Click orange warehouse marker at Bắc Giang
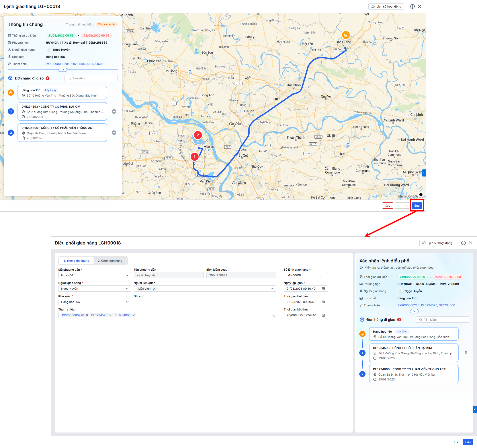Screen dimensions: 477x448 point(346,35)
